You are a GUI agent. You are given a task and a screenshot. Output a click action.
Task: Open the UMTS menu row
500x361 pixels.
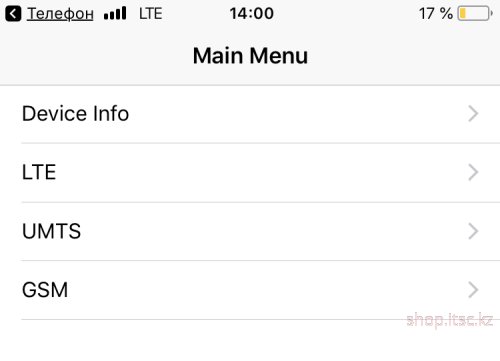click(x=250, y=231)
